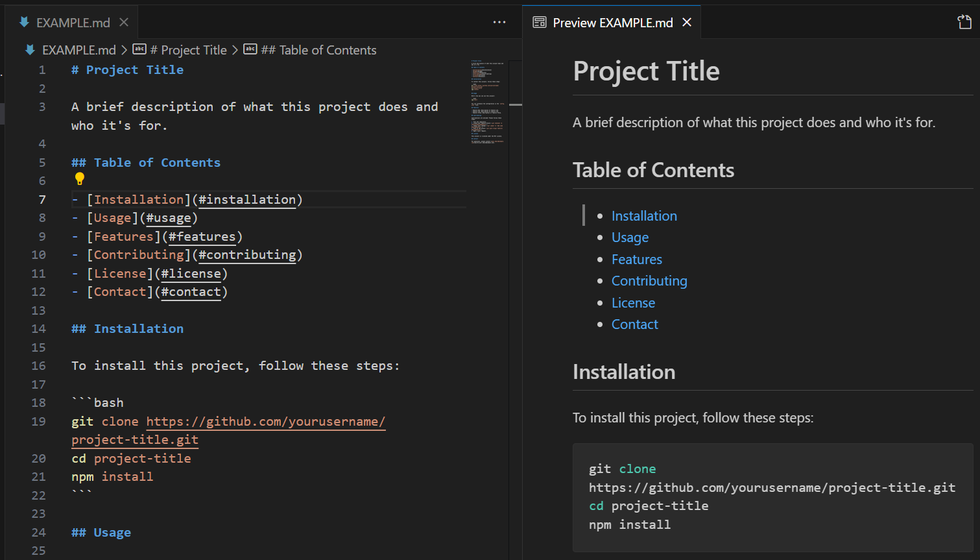Viewport: 980px width, 560px height.
Task: Open the quick fix lightbulb on line 6
Action: pyautogui.click(x=79, y=178)
